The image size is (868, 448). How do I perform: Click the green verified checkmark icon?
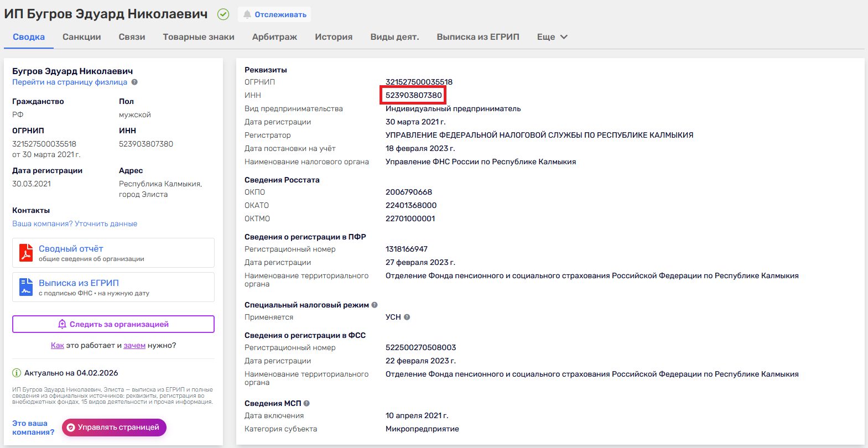tap(223, 14)
